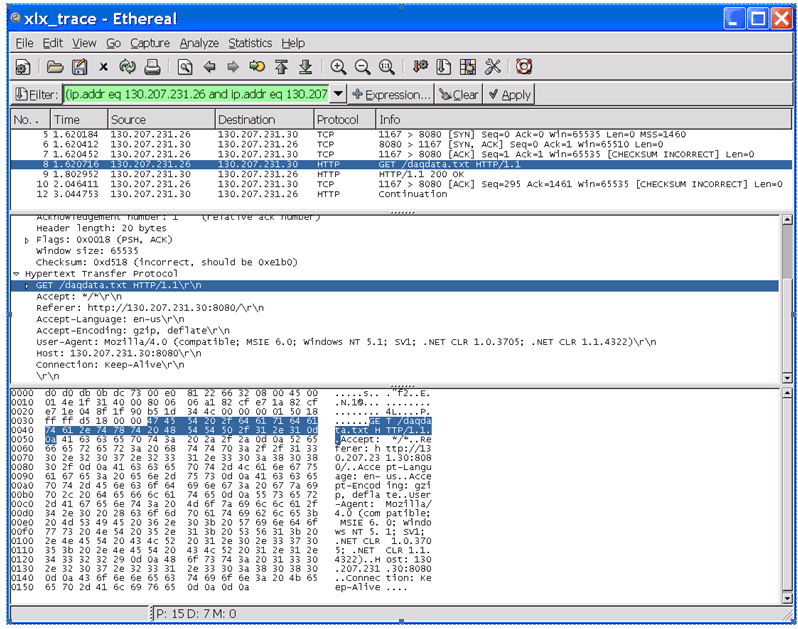Open Find Packet magnifier icon
The image size is (798, 629).
185,67
